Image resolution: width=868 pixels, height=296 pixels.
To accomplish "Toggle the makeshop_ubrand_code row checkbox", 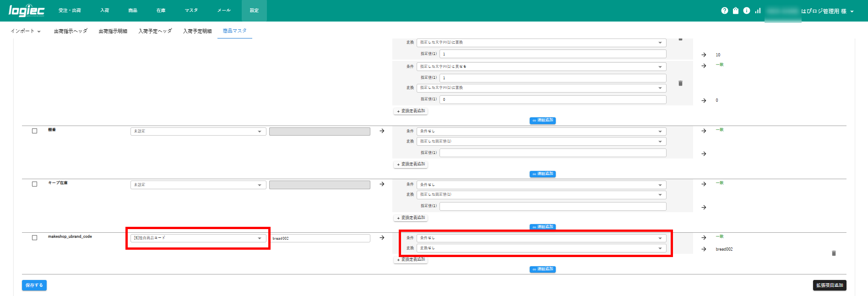I will point(34,238).
